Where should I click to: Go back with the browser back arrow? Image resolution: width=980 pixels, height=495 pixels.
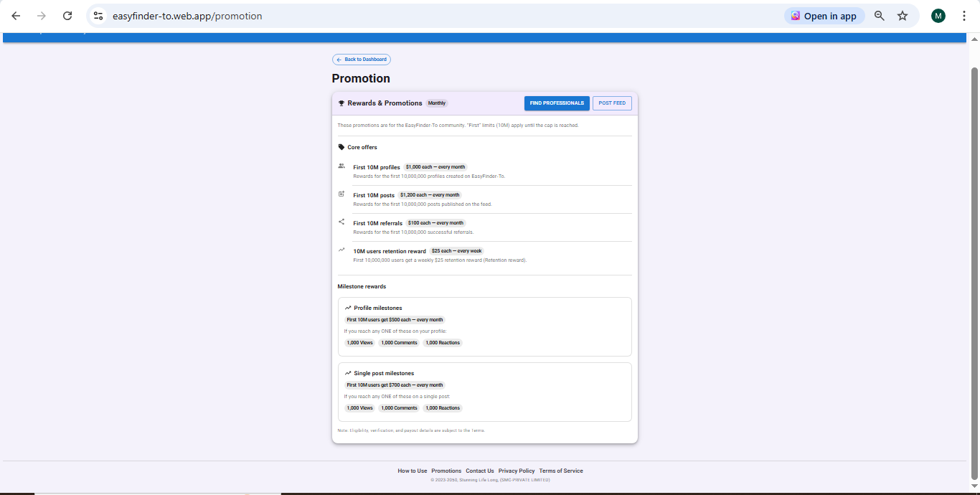tap(16, 16)
